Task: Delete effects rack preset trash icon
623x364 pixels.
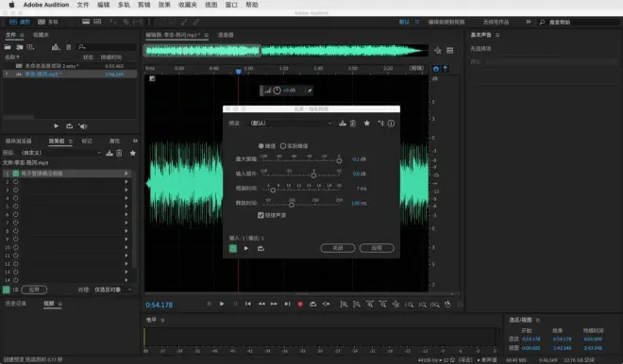Action: [x=119, y=153]
